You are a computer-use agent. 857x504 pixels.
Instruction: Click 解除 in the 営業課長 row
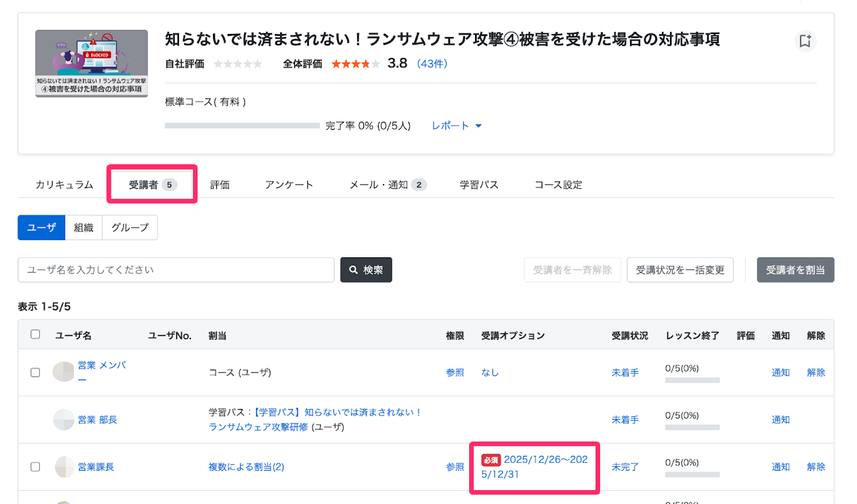816,467
